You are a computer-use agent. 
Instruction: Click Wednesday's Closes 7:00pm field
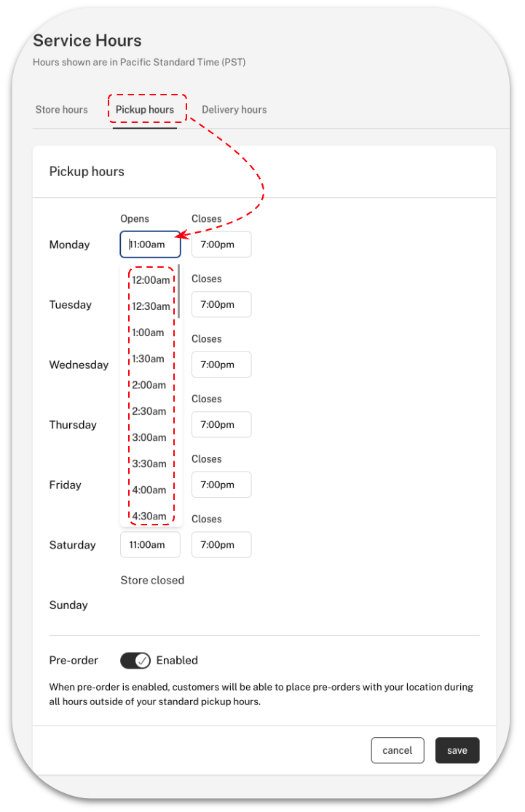click(x=221, y=365)
